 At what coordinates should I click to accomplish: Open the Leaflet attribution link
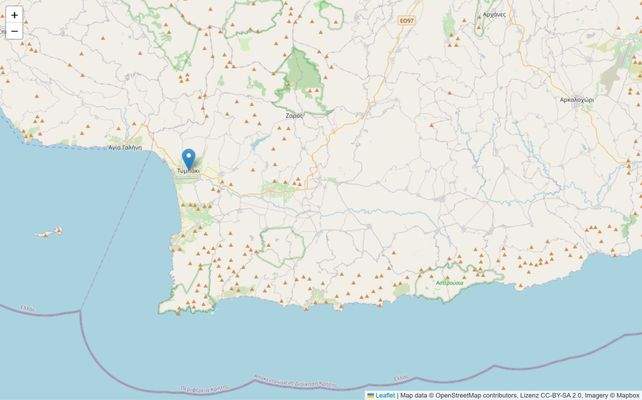(385, 395)
